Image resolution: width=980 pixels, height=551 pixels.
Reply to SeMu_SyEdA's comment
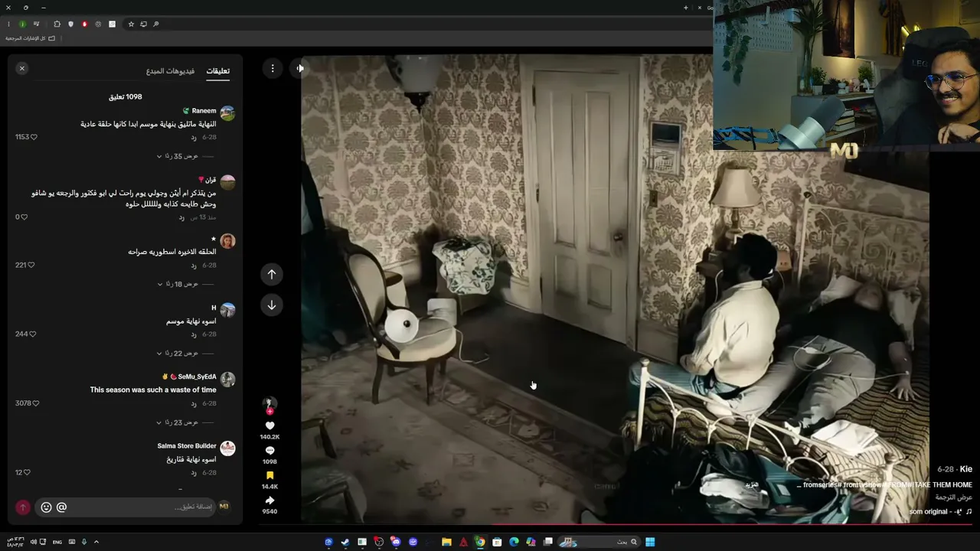194,404
